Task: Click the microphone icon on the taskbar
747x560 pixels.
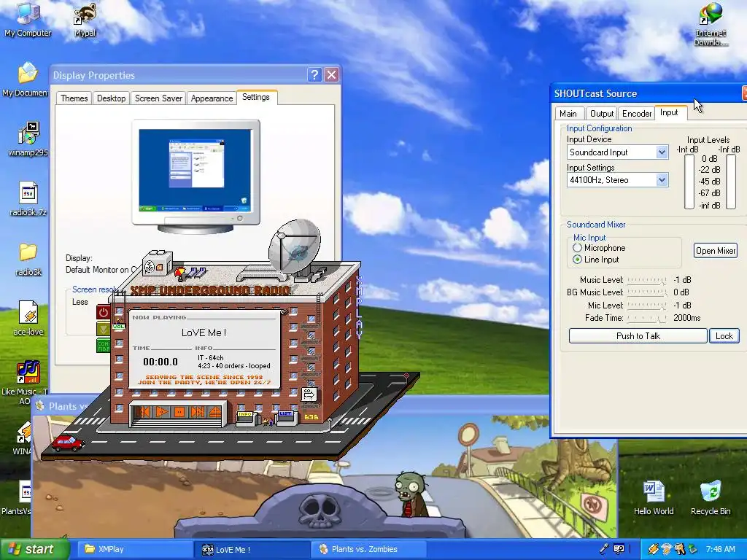Action: click(x=604, y=549)
